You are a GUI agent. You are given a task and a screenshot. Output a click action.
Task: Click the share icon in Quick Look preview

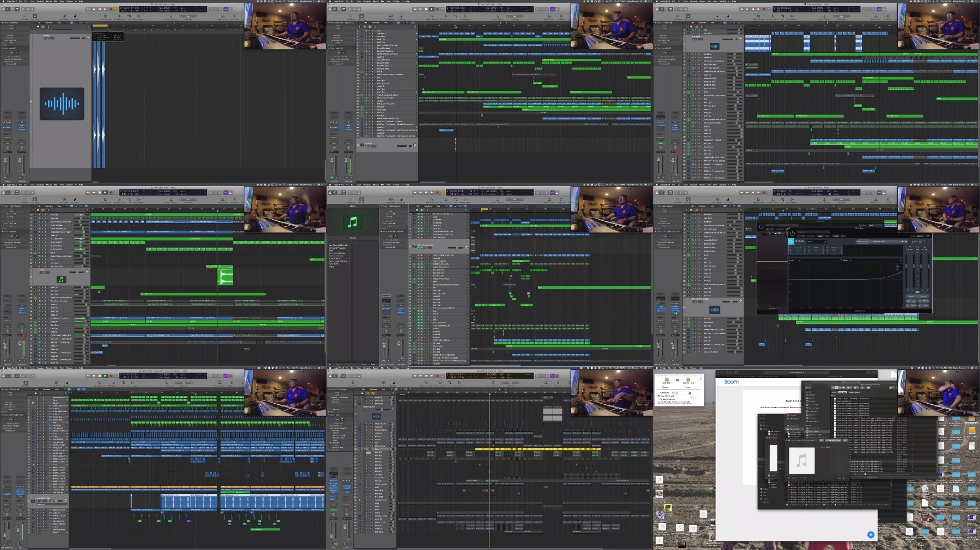click(x=845, y=440)
